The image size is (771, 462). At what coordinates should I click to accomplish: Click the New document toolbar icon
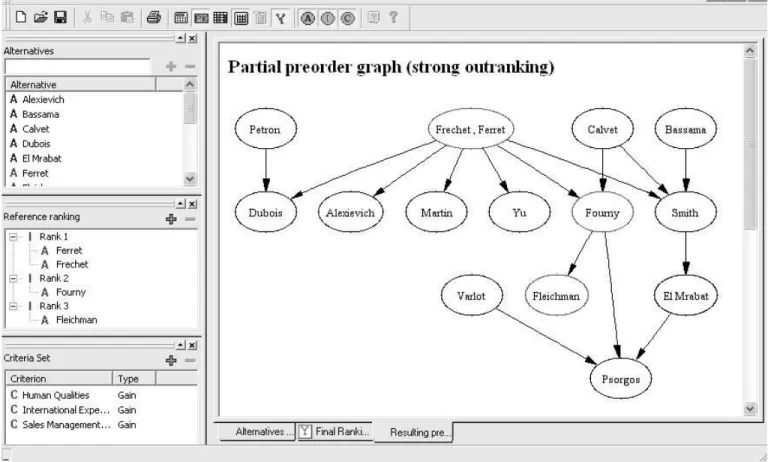(x=21, y=18)
